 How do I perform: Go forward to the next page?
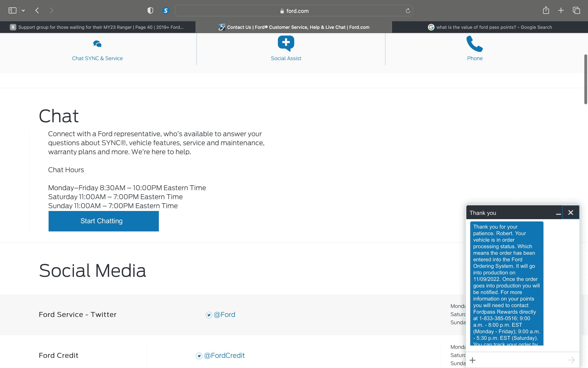(x=51, y=10)
